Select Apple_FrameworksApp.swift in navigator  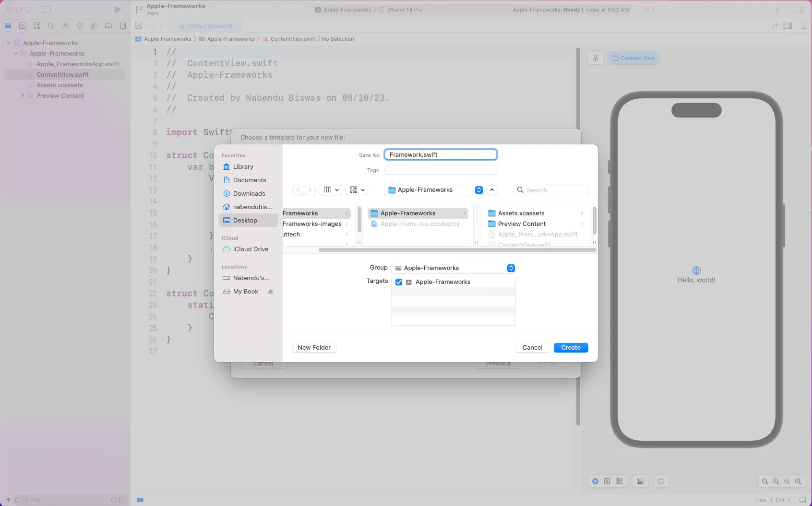pyautogui.click(x=78, y=64)
